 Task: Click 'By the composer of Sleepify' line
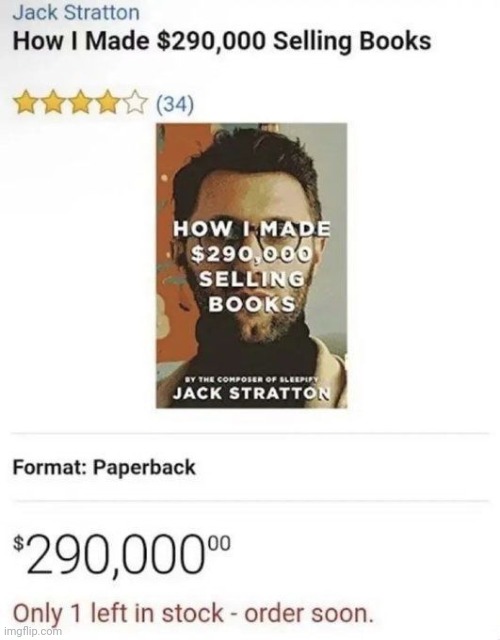click(x=251, y=379)
